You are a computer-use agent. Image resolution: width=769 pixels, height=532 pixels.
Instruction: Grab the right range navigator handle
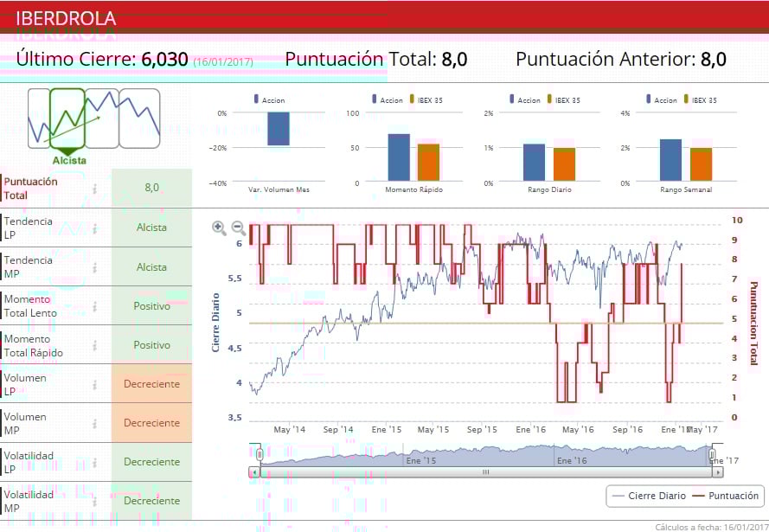coord(712,454)
